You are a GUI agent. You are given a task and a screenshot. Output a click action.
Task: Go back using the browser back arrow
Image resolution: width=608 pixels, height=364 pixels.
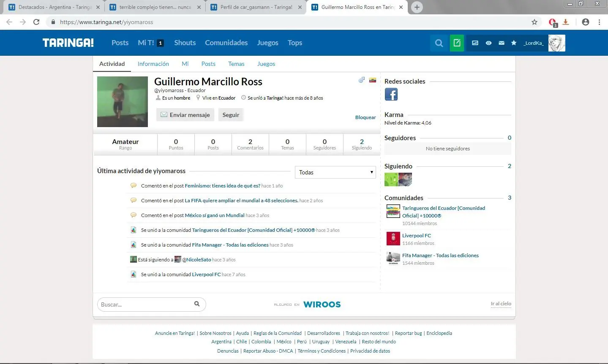[9, 22]
